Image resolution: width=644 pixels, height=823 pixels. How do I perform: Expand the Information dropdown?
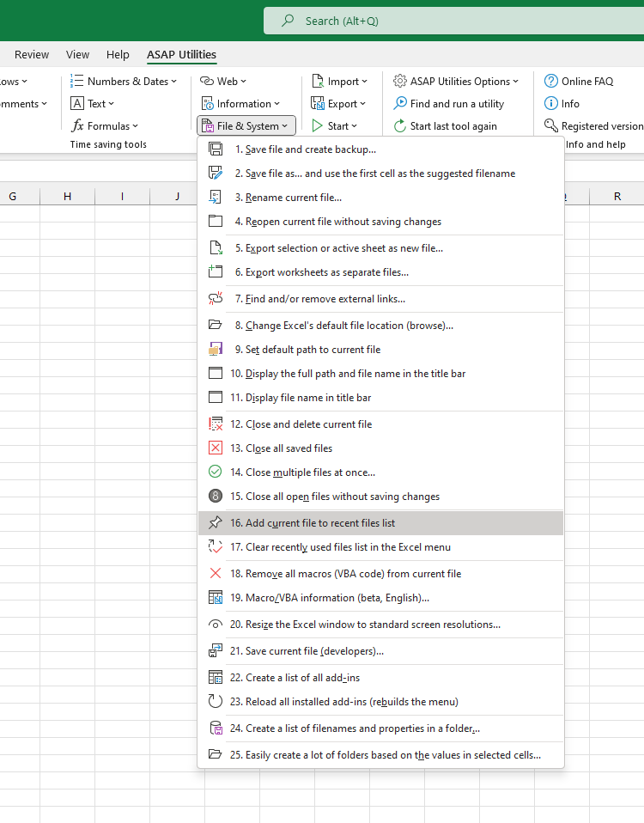[241, 103]
